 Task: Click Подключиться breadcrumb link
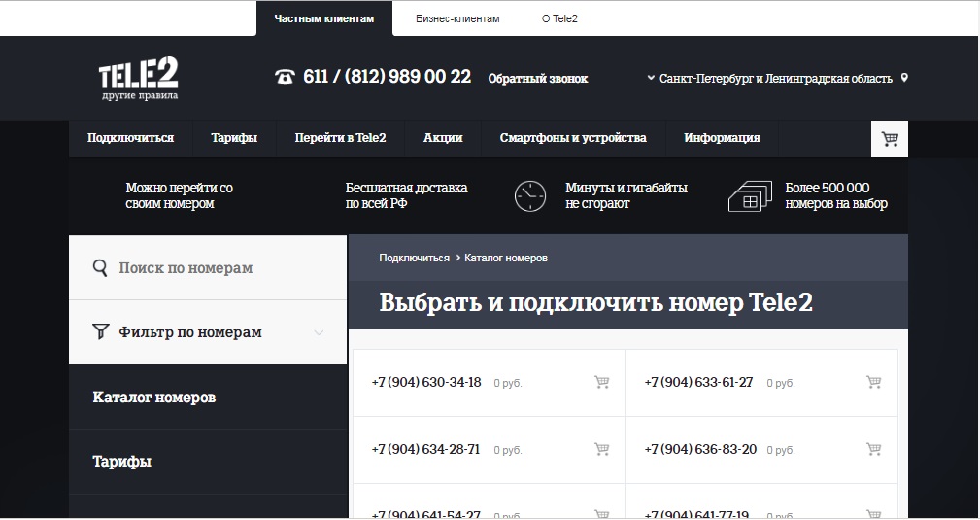pos(414,258)
